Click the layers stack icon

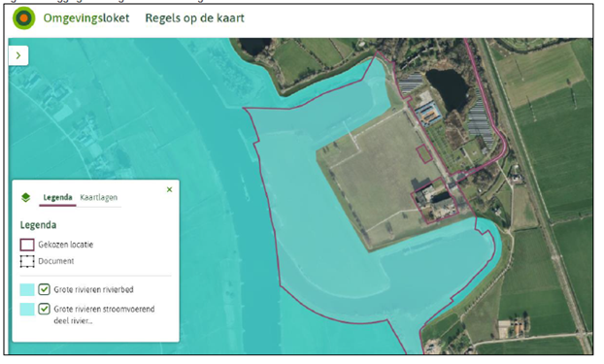click(x=26, y=198)
